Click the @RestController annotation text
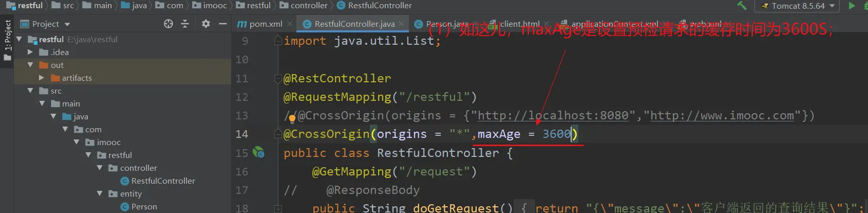 337,79
